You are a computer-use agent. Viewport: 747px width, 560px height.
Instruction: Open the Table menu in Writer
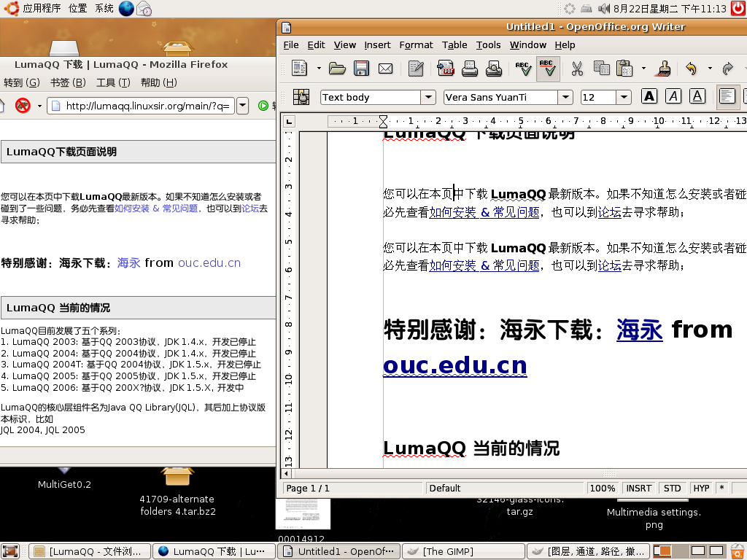click(x=454, y=44)
